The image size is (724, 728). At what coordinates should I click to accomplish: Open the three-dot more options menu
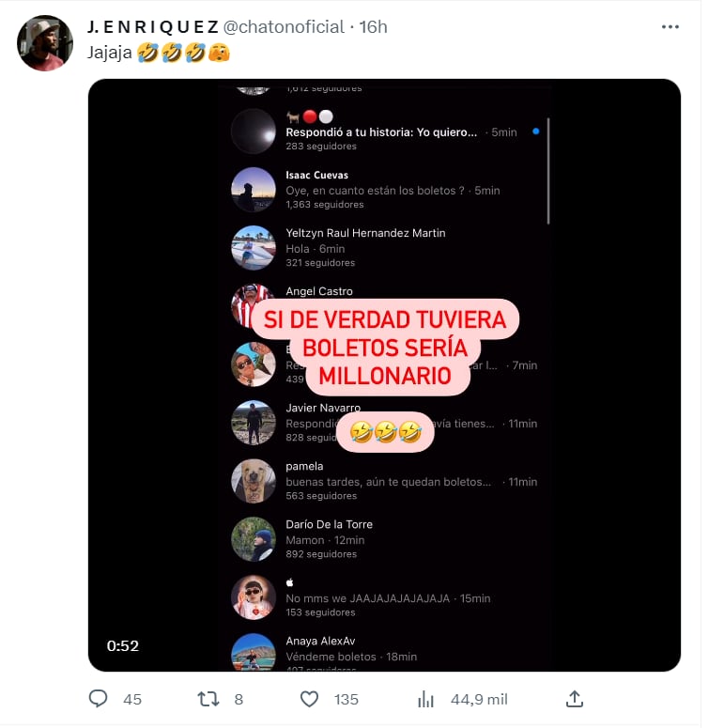tap(670, 27)
